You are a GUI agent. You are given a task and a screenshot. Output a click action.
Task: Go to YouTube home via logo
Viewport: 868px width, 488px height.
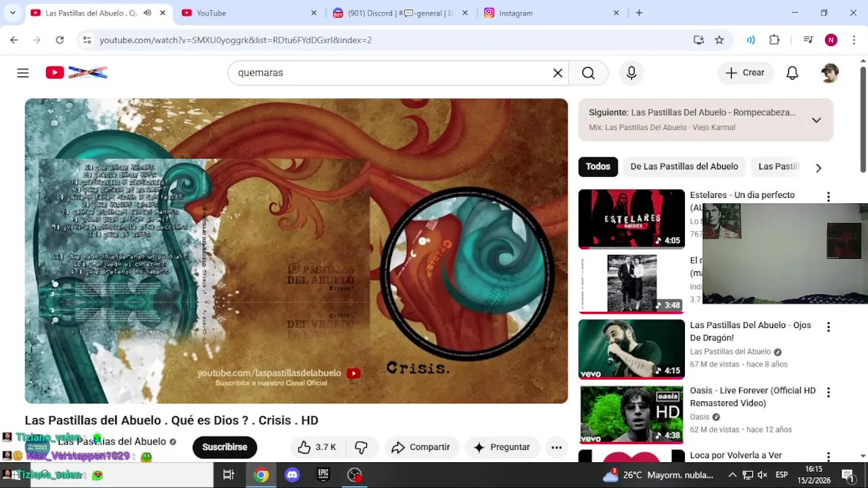(x=77, y=73)
